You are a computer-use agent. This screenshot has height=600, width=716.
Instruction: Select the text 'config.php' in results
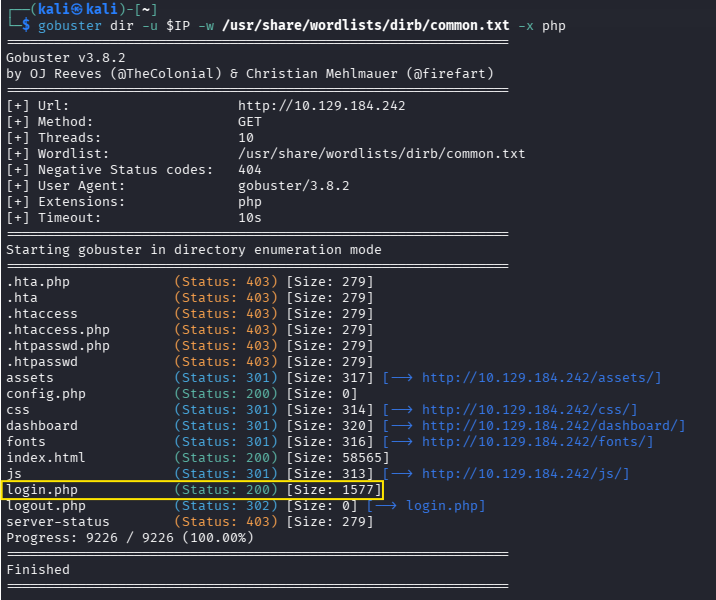pyautogui.click(x=46, y=394)
